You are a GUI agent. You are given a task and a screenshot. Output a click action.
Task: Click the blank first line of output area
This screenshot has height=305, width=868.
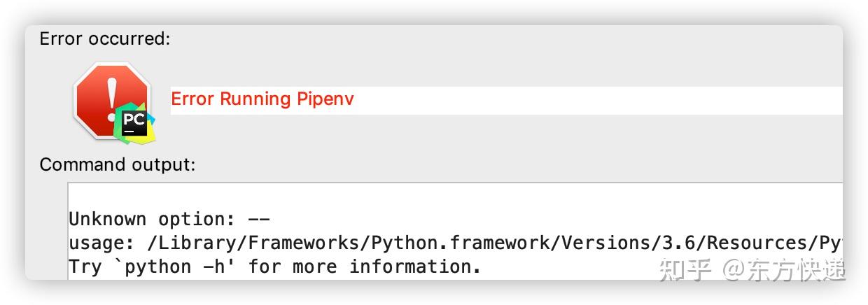point(455,197)
